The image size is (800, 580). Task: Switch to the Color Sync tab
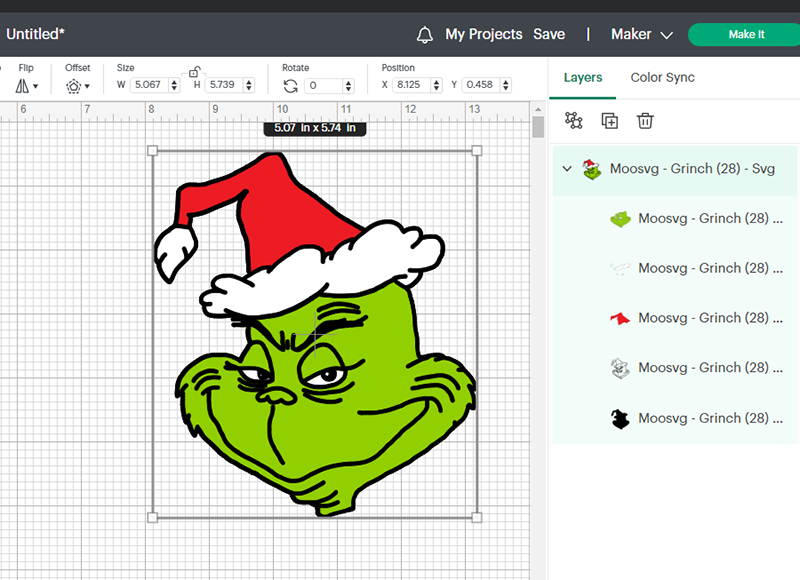(662, 78)
